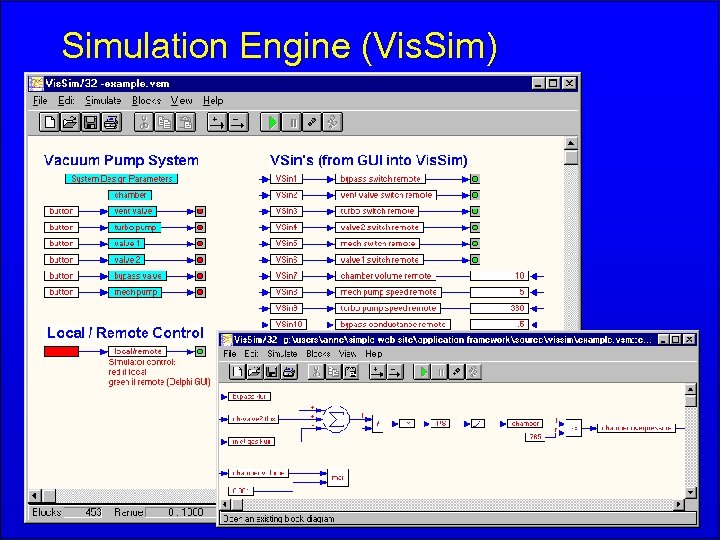Click the turbo pump speed remote value 330
This screenshot has width=720, height=540.
point(500,308)
